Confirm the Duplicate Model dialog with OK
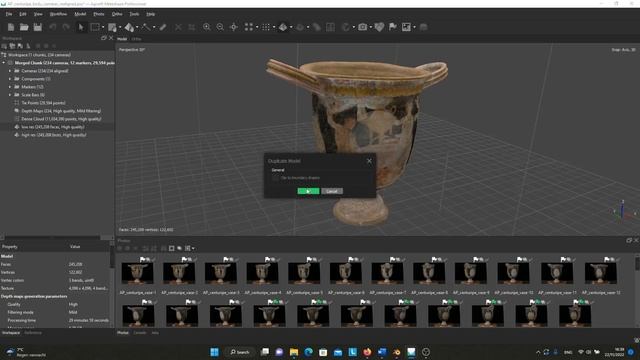This screenshot has width=640, height=360. pos(308,191)
